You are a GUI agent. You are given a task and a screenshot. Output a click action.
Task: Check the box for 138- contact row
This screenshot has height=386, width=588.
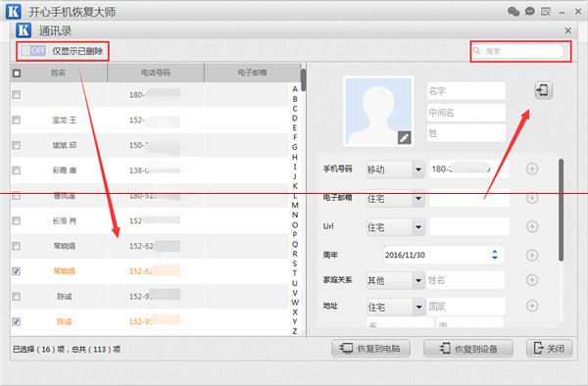[16, 170]
